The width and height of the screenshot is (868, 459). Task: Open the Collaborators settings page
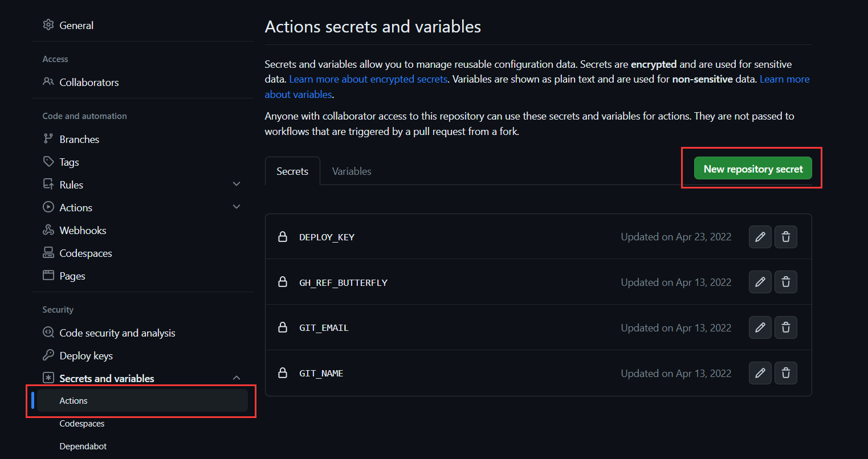pyautogui.click(x=89, y=82)
